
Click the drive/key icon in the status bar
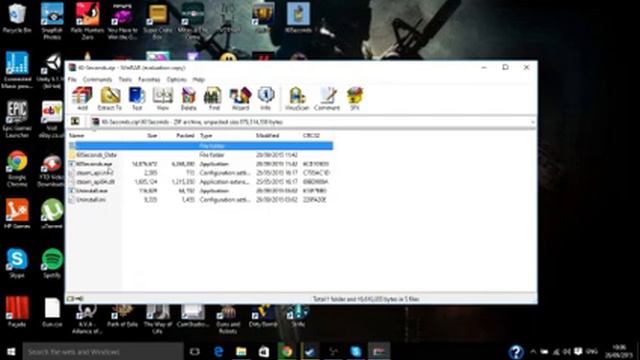click(x=75, y=299)
